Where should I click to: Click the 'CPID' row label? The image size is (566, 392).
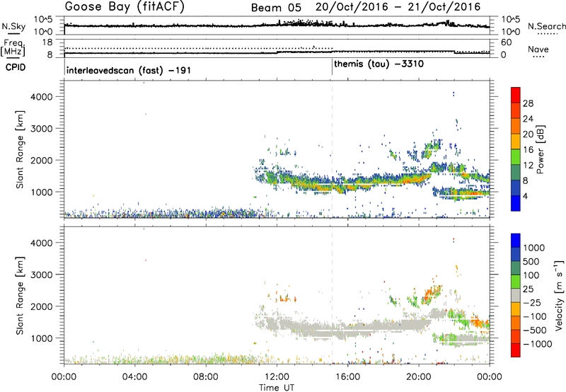16,67
